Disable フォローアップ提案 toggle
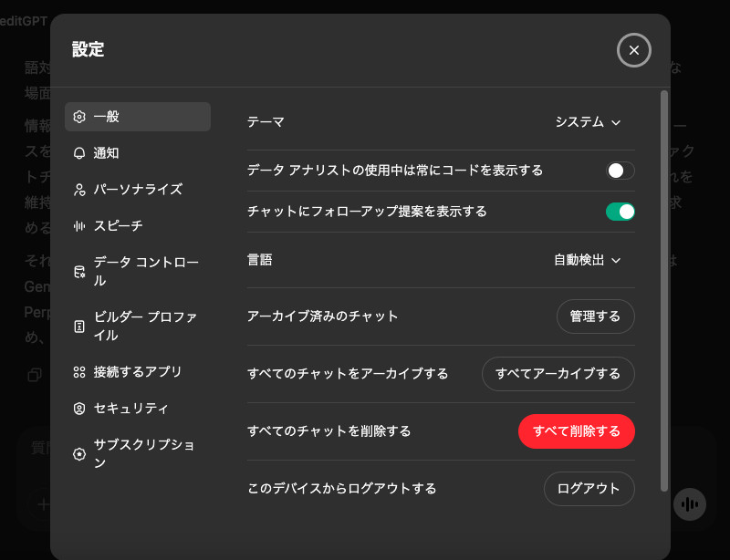The image size is (730, 560). point(620,212)
